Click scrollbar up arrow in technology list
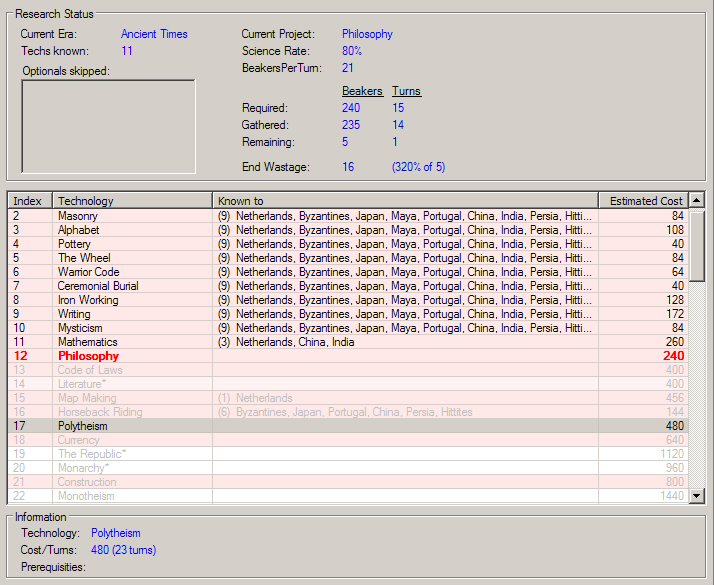Viewport: 714px width, 585px height. point(697,200)
